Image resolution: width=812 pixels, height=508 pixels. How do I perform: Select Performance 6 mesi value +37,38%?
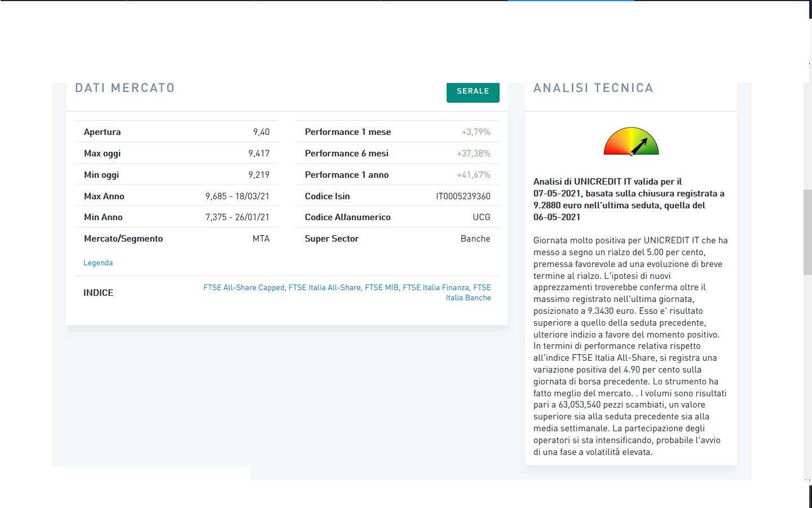[474, 154]
